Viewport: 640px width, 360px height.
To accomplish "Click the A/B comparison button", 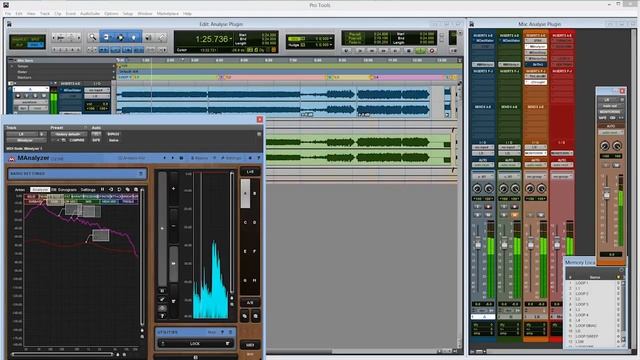I will tap(250, 303).
